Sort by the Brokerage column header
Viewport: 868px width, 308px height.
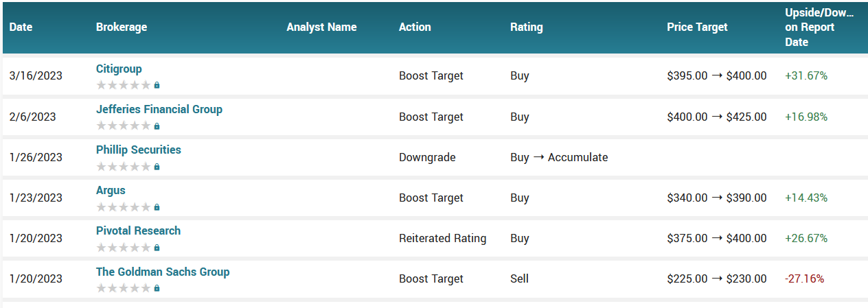[x=122, y=27]
